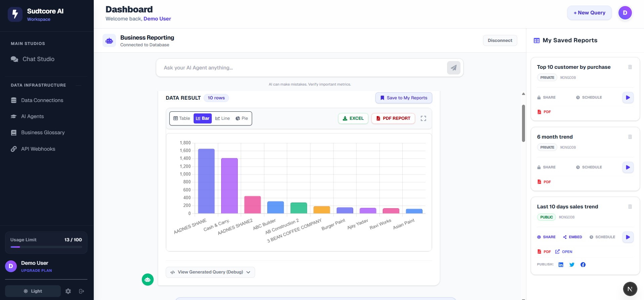Open the user avatar menu top right
This screenshot has height=300, width=644.
[625, 13]
